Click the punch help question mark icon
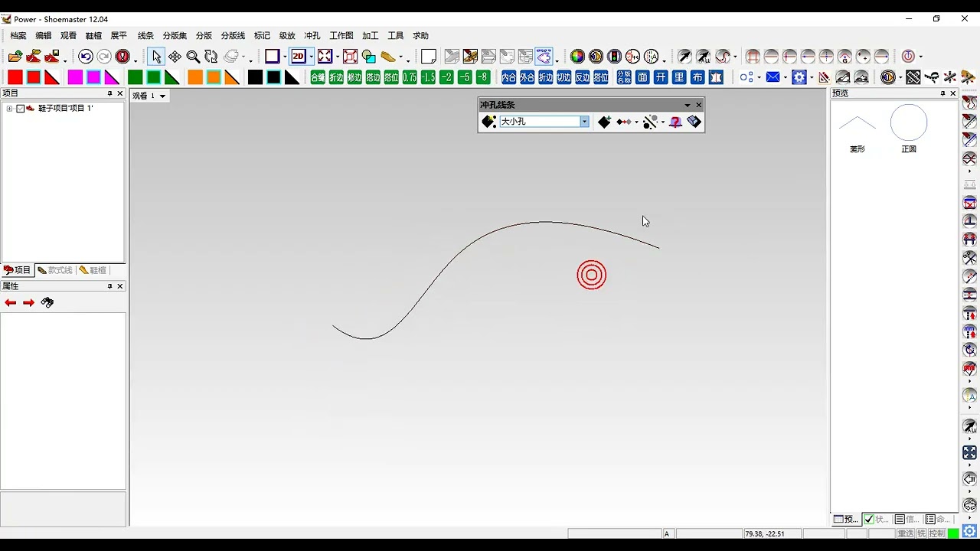 click(x=675, y=122)
